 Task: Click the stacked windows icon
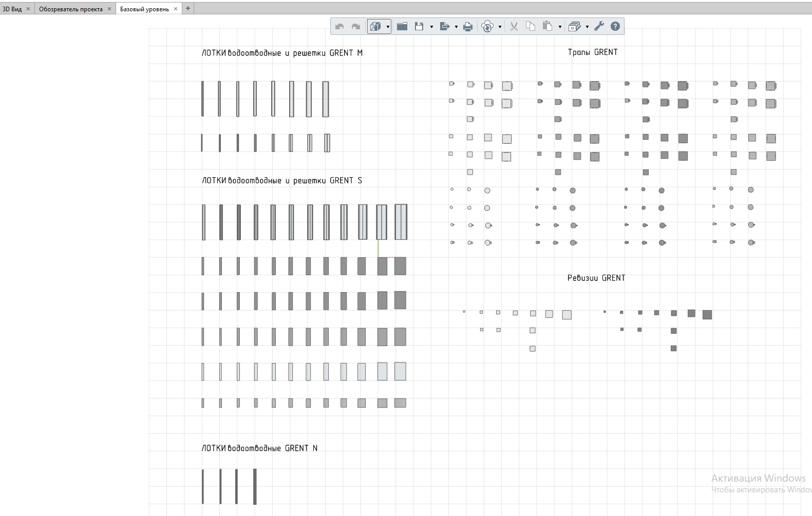(x=575, y=27)
